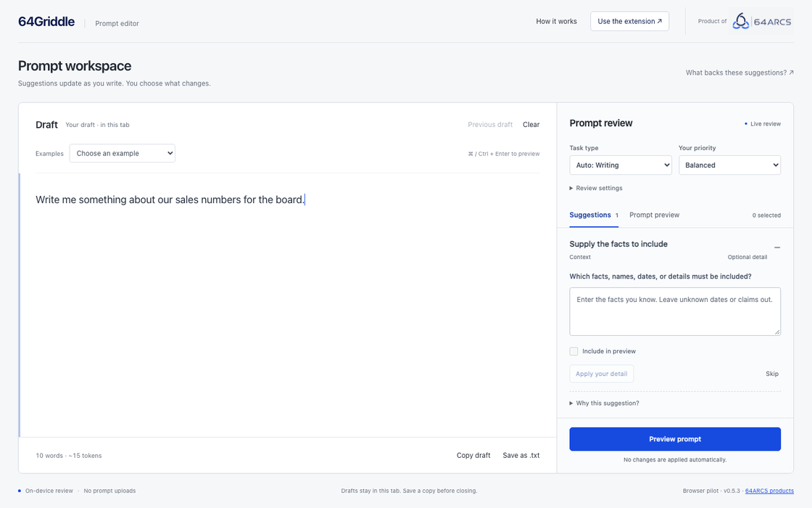Viewport: 812px width, 508px height.
Task: Open What backs these suggestions link
Action: 739,73
